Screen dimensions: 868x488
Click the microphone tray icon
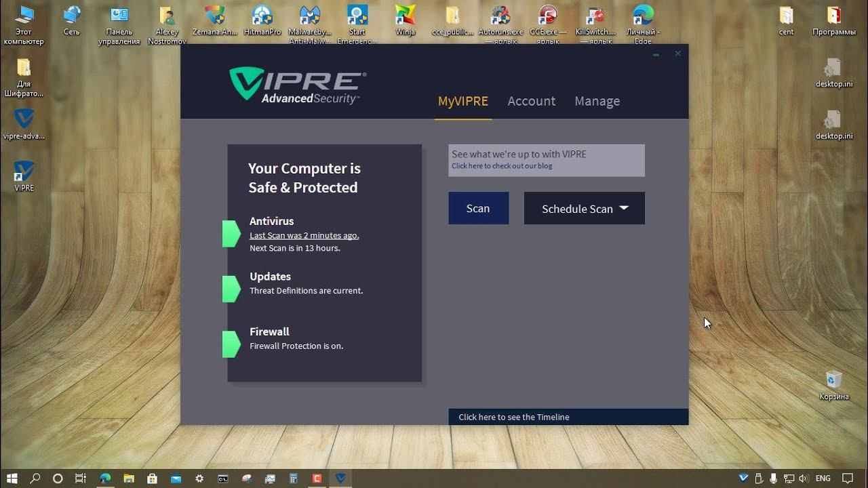[774, 478]
